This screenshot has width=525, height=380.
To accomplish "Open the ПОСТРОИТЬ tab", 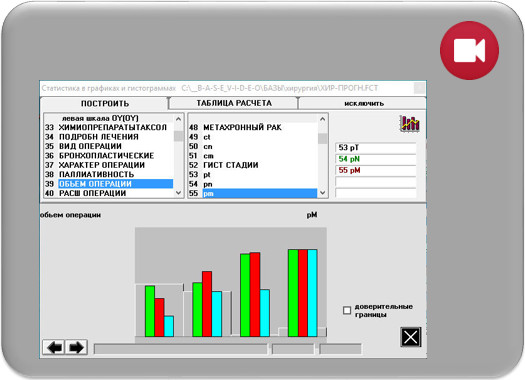I will [104, 103].
